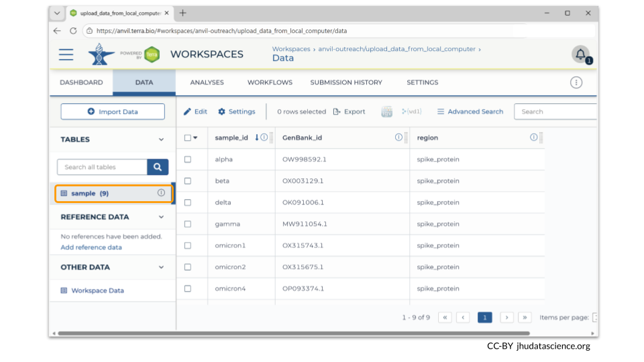Click the data table grid icon in the toolbar
This screenshot has height=362, width=644.
click(386, 112)
